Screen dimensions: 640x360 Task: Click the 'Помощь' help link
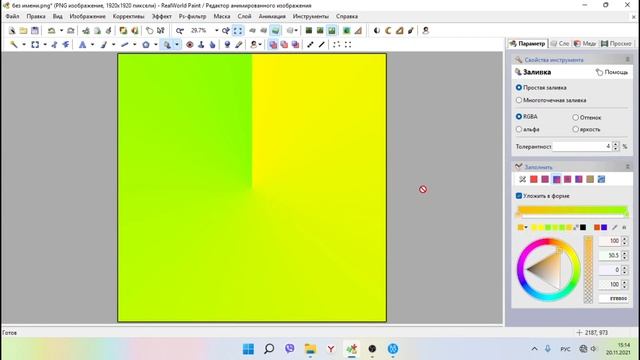click(x=612, y=72)
